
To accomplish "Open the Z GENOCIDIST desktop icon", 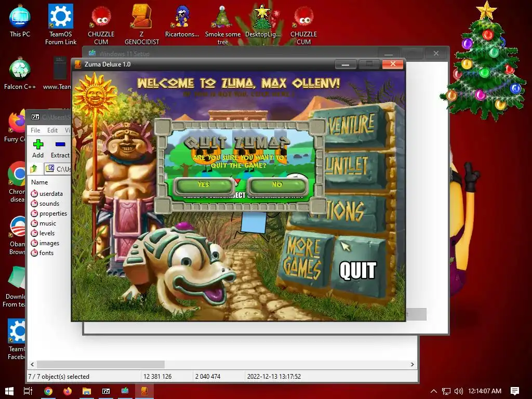I will pos(141,24).
